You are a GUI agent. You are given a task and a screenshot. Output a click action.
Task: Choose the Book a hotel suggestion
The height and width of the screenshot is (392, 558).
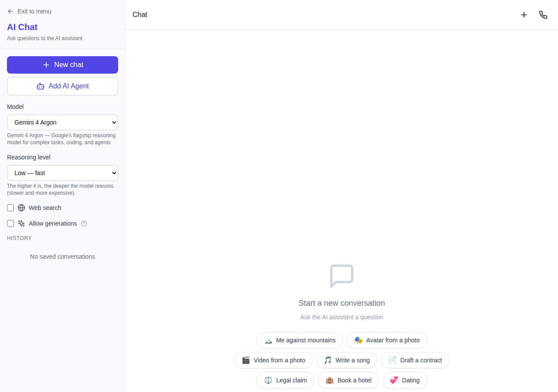pyautogui.click(x=348, y=380)
